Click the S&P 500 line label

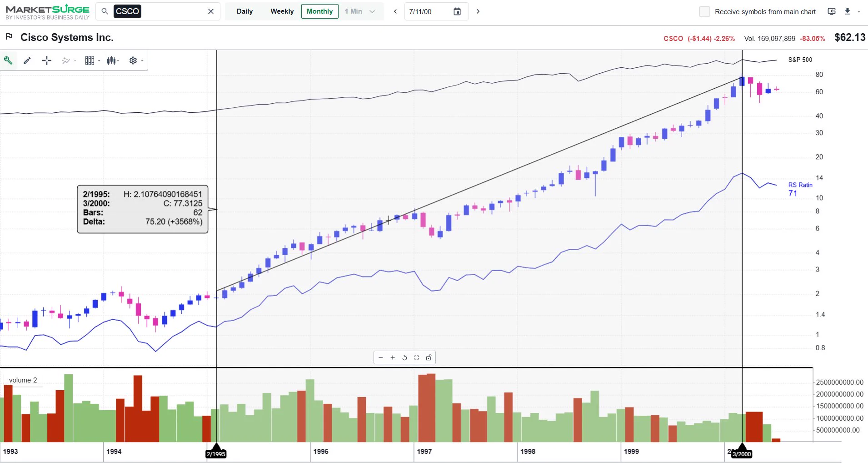[x=800, y=60]
